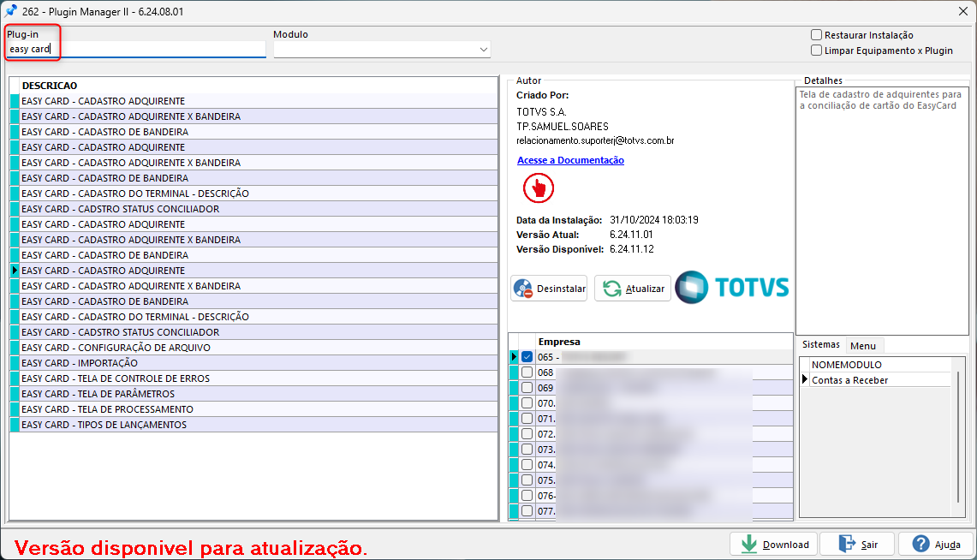Click the Download button

click(775, 545)
